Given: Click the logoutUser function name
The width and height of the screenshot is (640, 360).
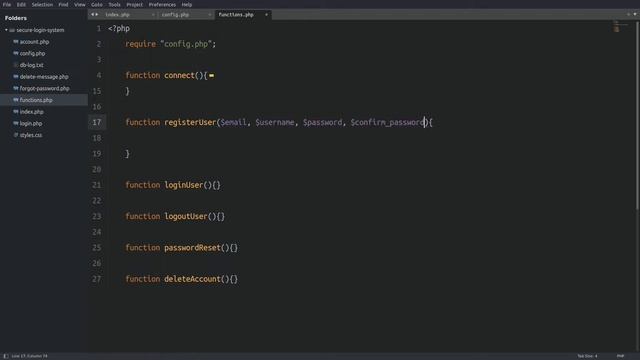Looking at the screenshot, I should point(186,216).
